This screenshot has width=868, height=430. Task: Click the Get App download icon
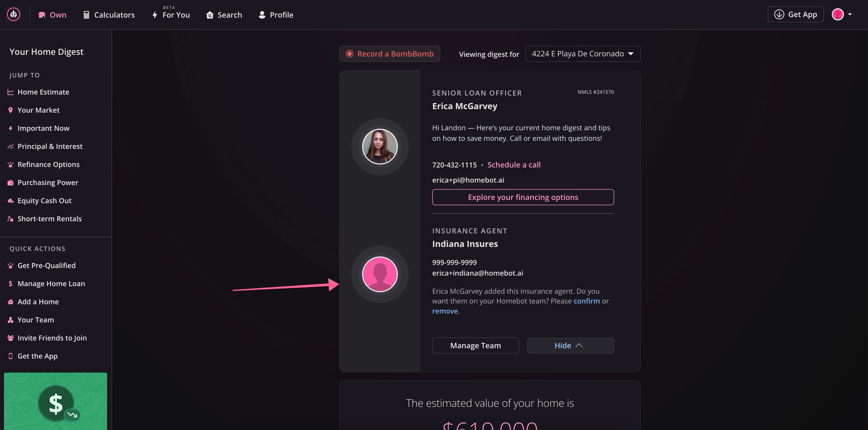(x=779, y=15)
